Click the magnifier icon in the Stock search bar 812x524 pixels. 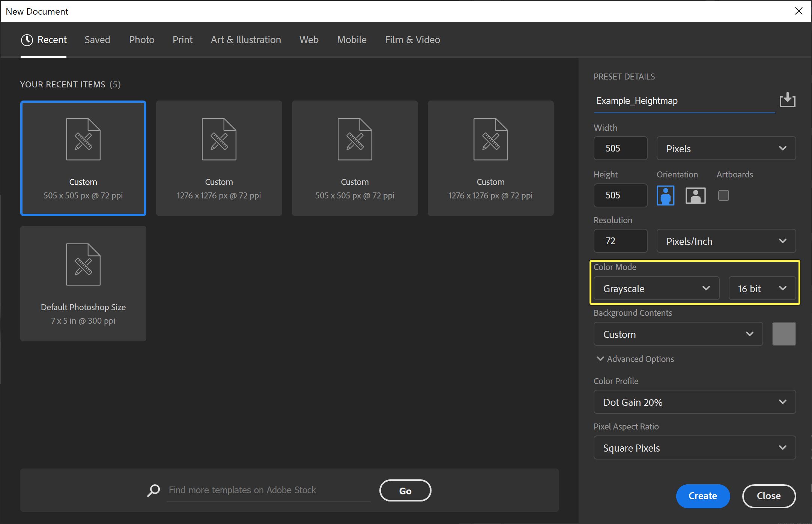[x=153, y=490]
